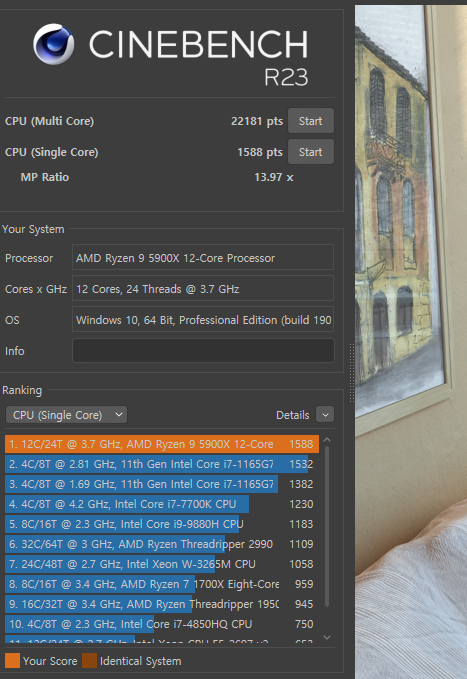The width and height of the screenshot is (467, 679).
Task: Start the CPU Multi Core benchmark
Action: pyautogui.click(x=311, y=121)
